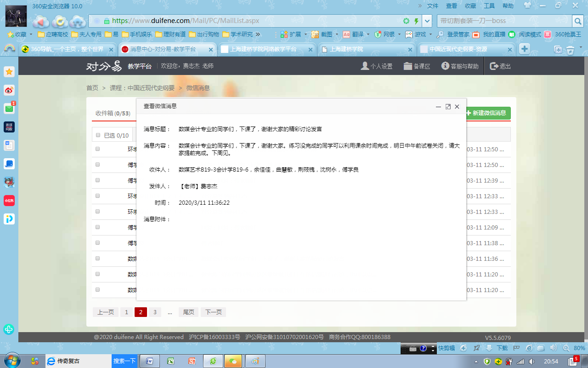Image resolution: width=588 pixels, height=368 pixels.
Task: Open a new browser tab with the plus button
Action: 524,49
